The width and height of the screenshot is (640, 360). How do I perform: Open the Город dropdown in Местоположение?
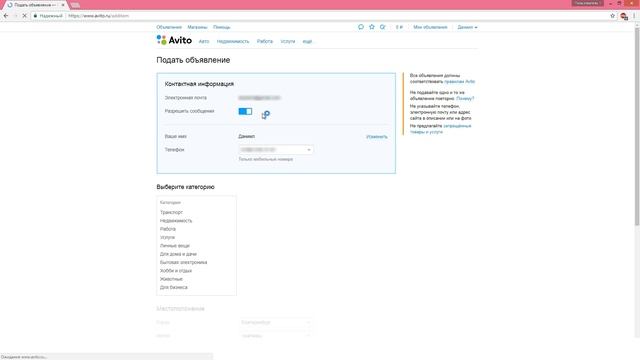[276, 322]
